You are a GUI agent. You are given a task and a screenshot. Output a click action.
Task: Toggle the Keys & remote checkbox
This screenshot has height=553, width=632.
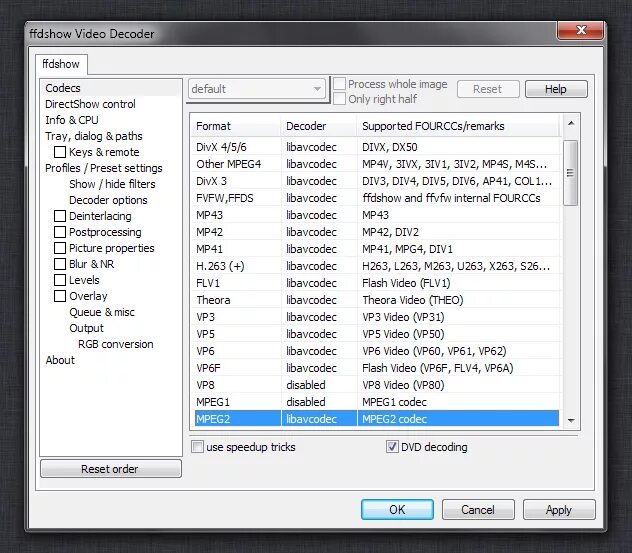click(60, 152)
